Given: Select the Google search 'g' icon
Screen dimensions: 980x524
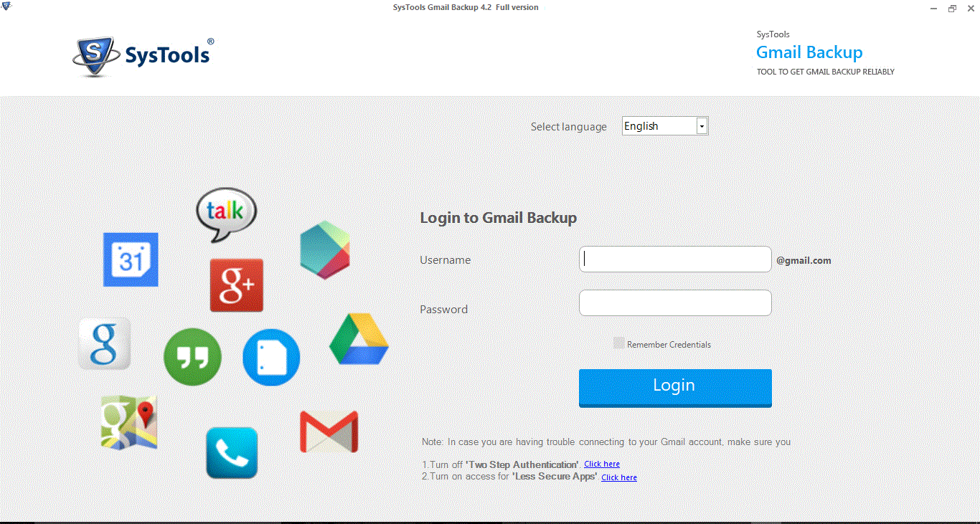Looking at the screenshot, I should tap(103, 343).
